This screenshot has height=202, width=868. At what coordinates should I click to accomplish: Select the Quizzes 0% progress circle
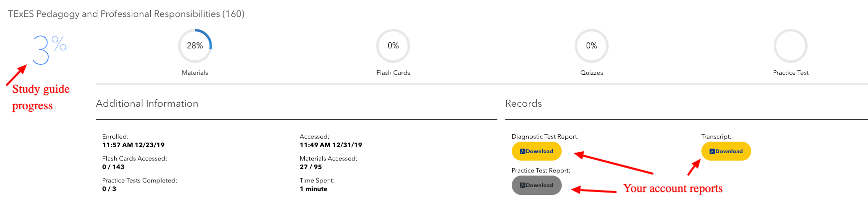(x=592, y=46)
